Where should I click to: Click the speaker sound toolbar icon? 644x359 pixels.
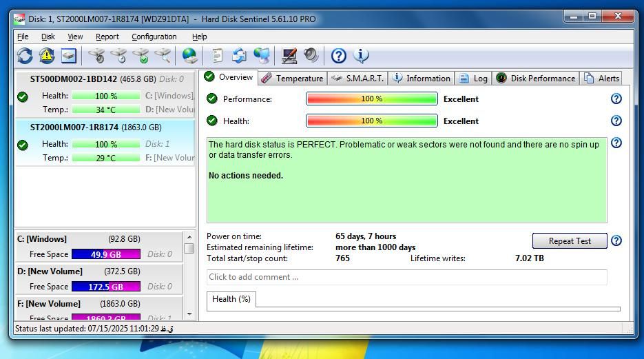pyautogui.click(x=311, y=55)
